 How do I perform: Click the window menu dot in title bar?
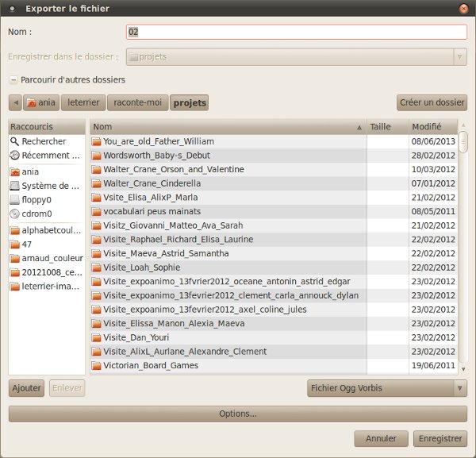pyautogui.click(x=12, y=9)
